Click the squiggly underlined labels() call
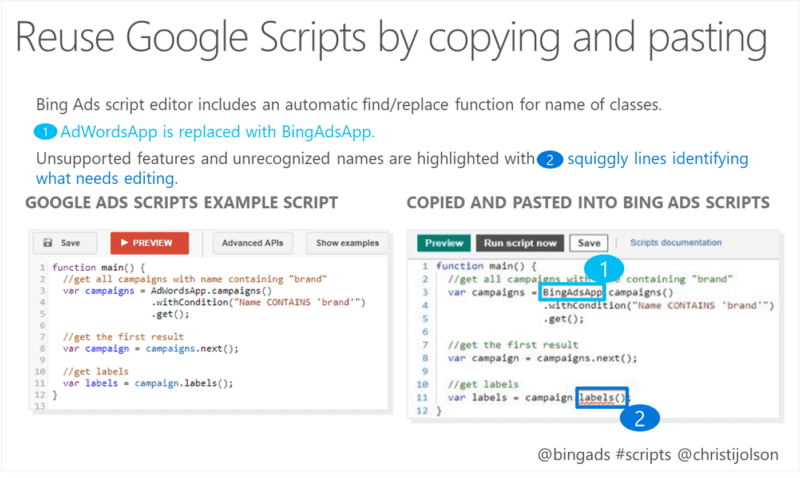 click(602, 397)
